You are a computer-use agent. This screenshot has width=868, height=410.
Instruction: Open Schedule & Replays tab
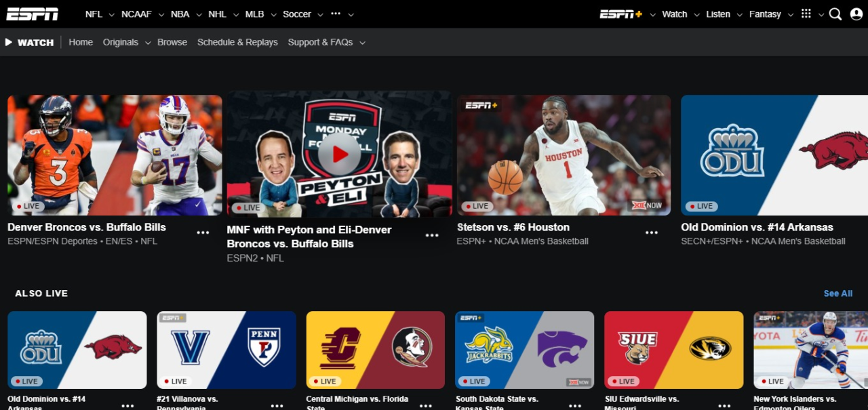(x=237, y=42)
